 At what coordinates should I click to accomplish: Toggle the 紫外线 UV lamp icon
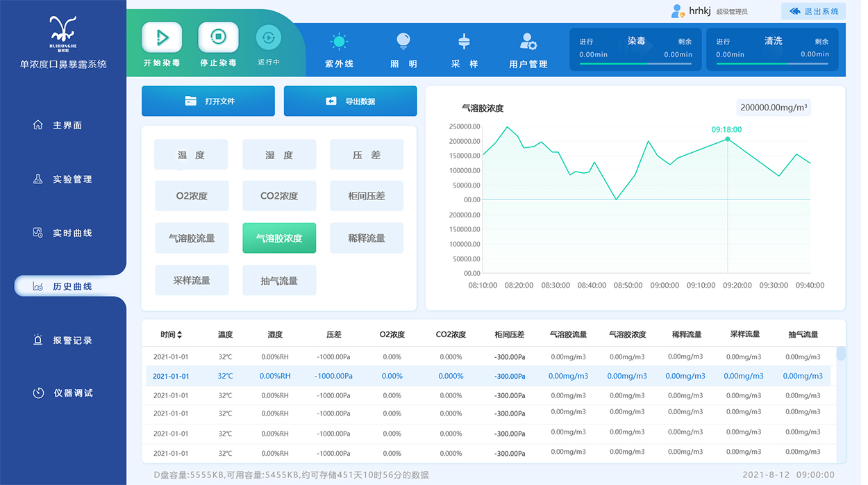(338, 41)
